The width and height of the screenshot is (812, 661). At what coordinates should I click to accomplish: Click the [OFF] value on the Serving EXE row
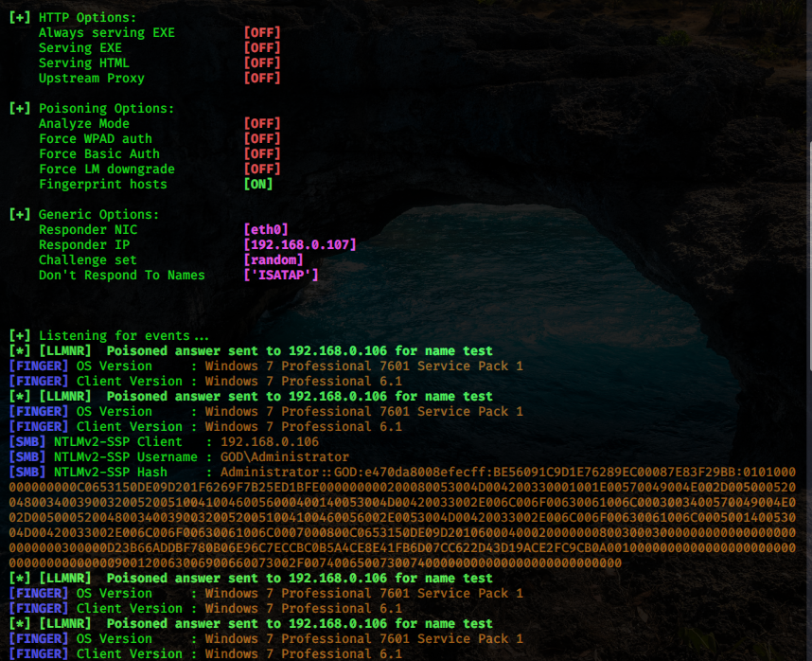coord(262,47)
